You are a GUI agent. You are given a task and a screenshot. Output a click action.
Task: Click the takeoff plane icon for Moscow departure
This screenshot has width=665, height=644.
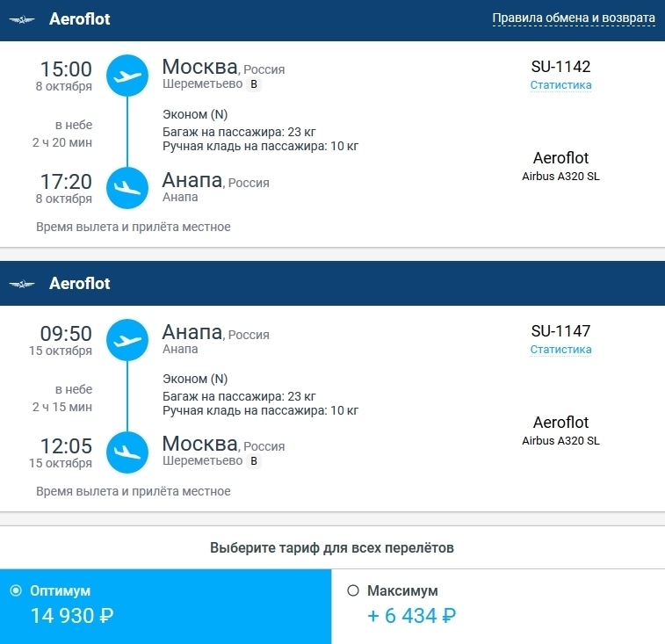tap(127, 76)
